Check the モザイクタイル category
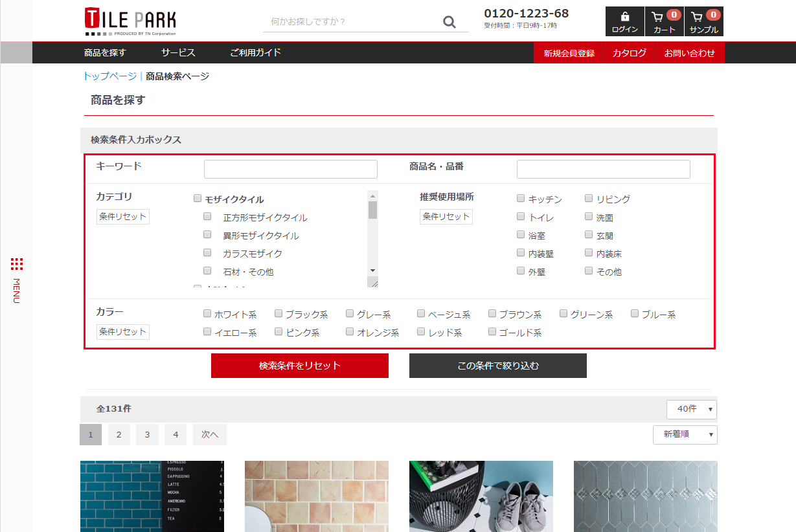 coord(198,199)
